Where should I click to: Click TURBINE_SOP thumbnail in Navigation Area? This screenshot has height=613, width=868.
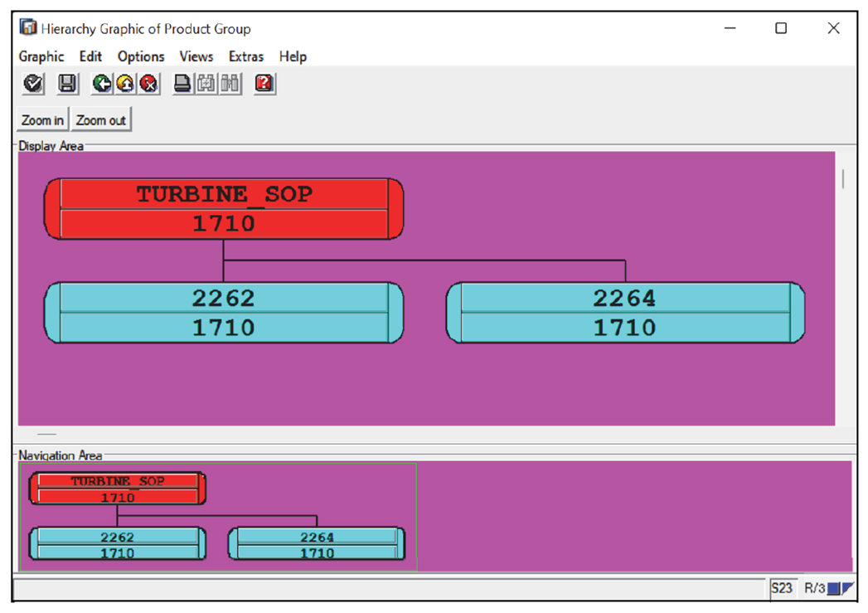coord(118,489)
